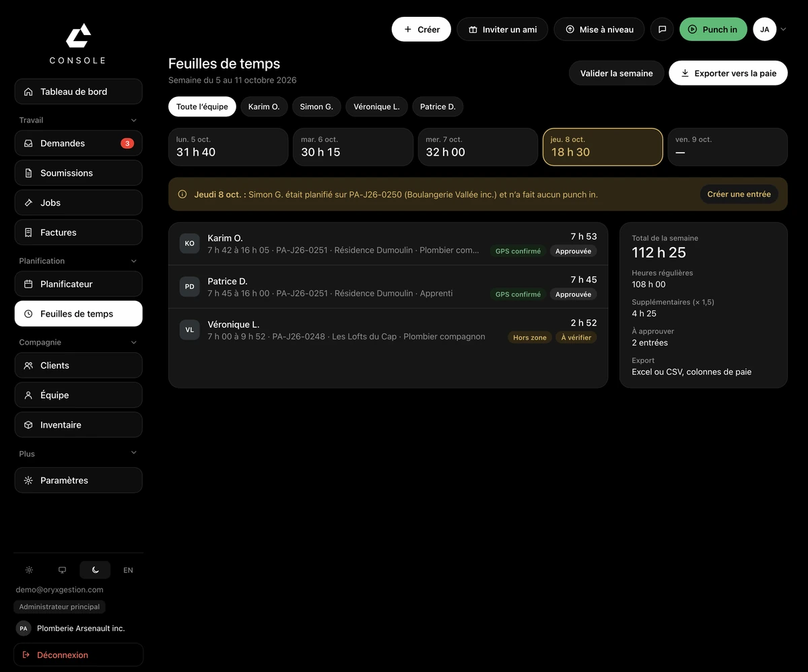This screenshot has height=672, width=808.
Task: Collapse the Planification section chevron
Action: [x=133, y=261]
